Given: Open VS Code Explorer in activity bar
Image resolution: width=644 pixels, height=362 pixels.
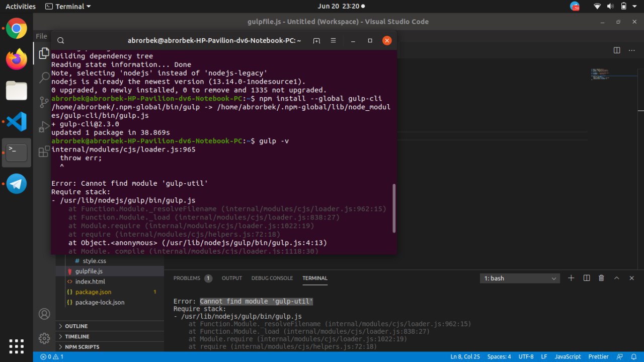Looking at the screenshot, I should (44, 52).
